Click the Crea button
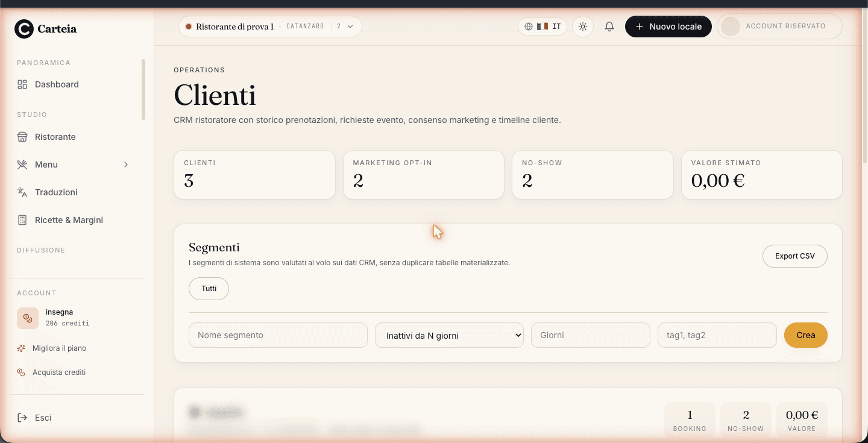Viewport: 868px width, 443px height. click(x=806, y=335)
